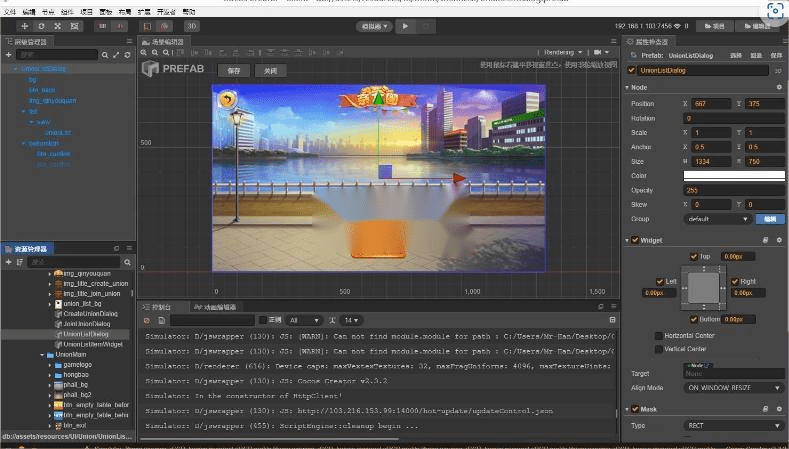Click the open log file icon
Screen dimensions: 789x449
[x=162, y=320]
